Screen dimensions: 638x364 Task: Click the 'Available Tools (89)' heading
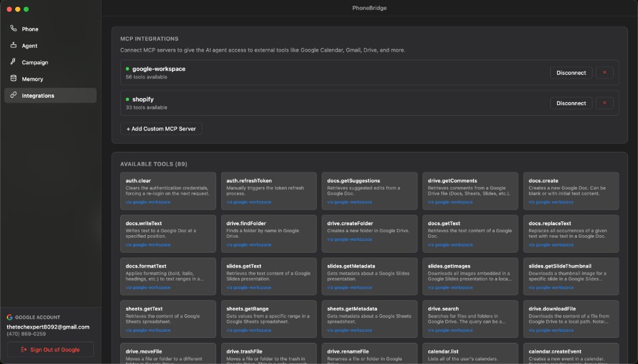(154, 164)
